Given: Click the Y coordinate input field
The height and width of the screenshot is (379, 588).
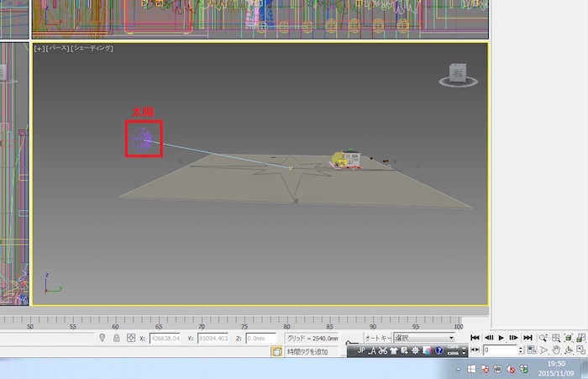Looking at the screenshot, I should [213, 338].
